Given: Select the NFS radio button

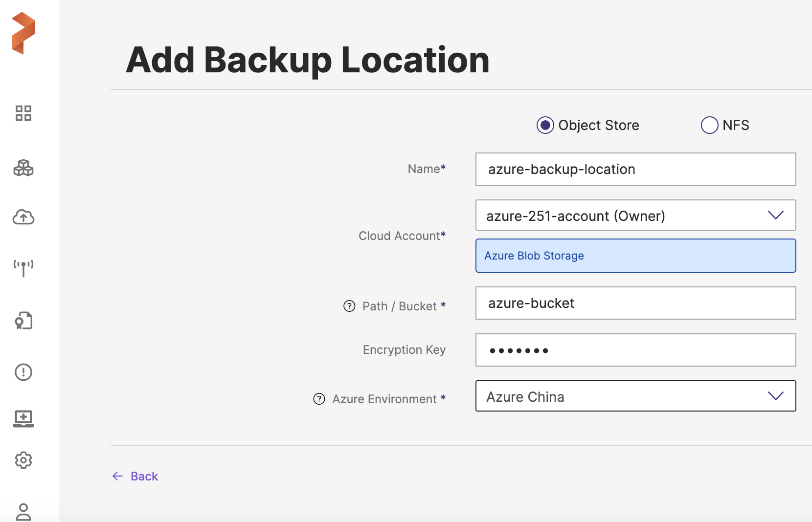Looking at the screenshot, I should coord(709,125).
